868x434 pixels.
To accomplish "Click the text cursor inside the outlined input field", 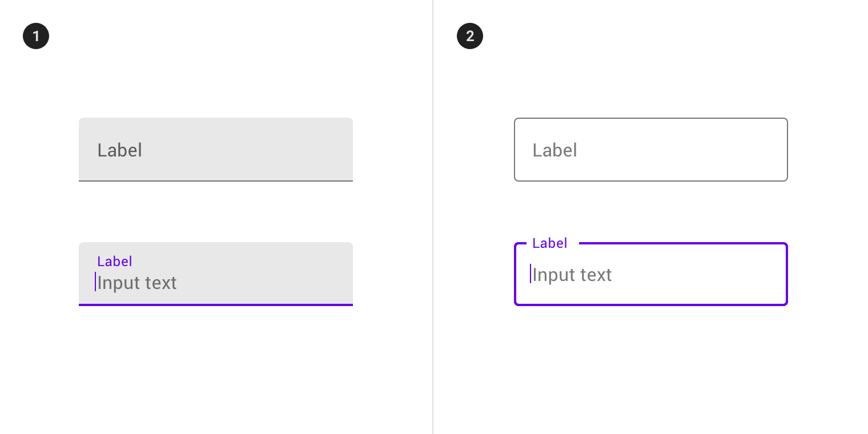I will pos(531,274).
